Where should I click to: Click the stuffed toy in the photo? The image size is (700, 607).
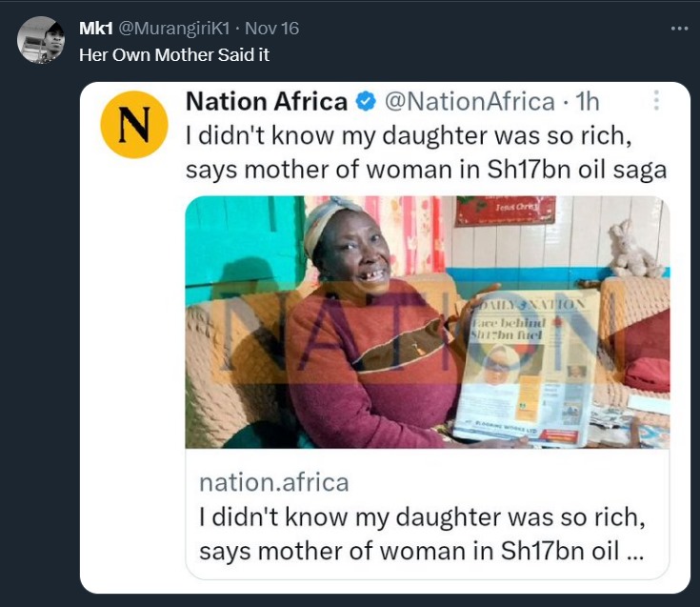coord(633,250)
